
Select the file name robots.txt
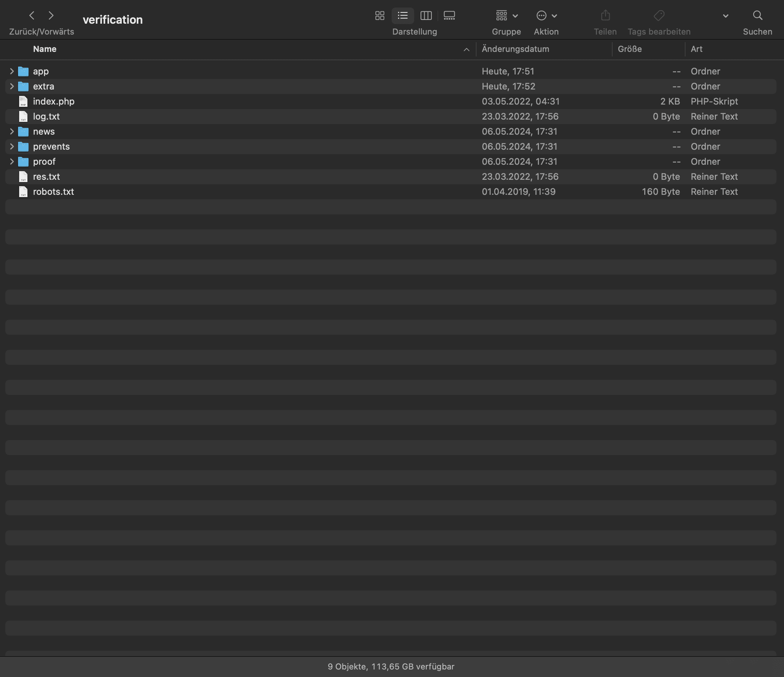click(x=53, y=192)
